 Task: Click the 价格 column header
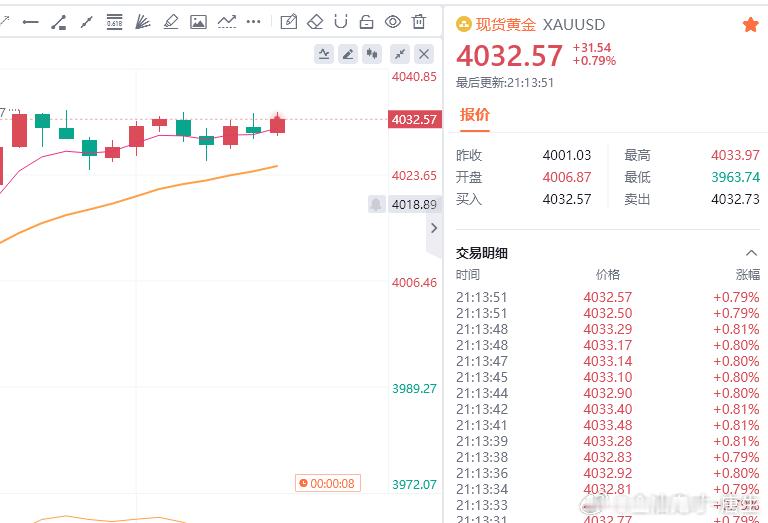(x=608, y=274)
